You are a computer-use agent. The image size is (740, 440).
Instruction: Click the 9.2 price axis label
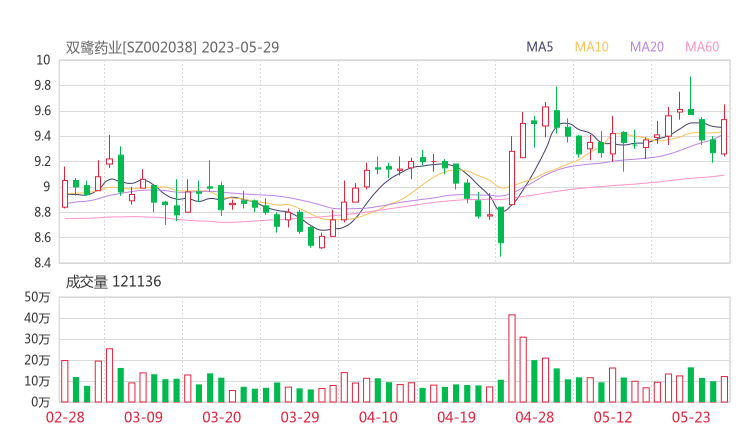[x=42, y=161]
